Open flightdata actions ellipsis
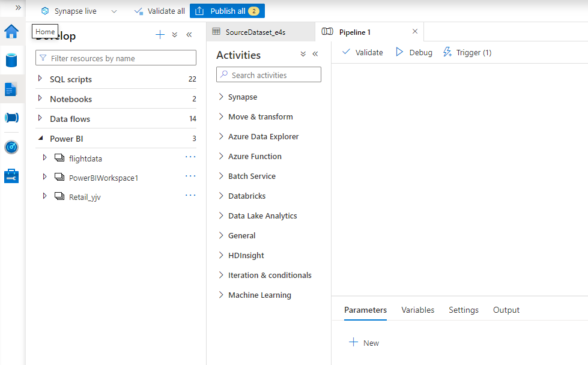 click(190, 157)
